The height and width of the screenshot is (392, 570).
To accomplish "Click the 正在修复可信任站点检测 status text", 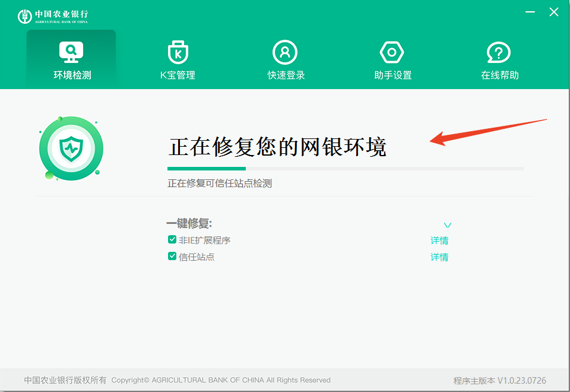I will [x=220, y=184].
